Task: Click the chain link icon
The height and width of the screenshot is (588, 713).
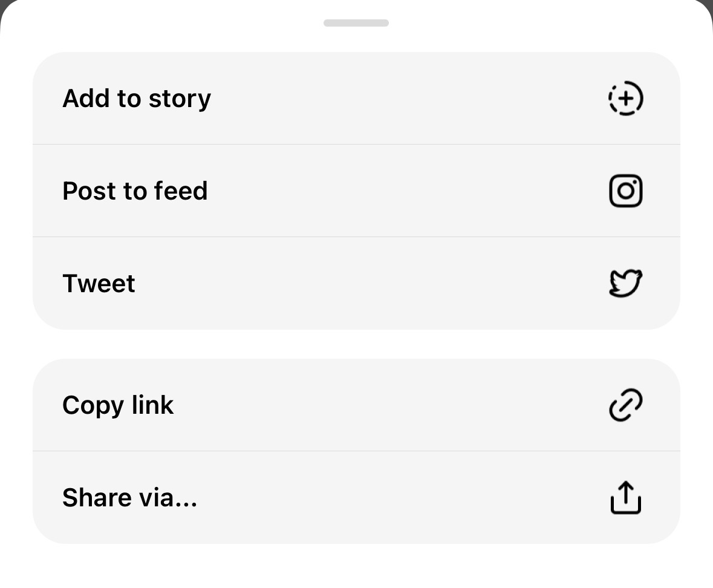Action: [625, 405]
